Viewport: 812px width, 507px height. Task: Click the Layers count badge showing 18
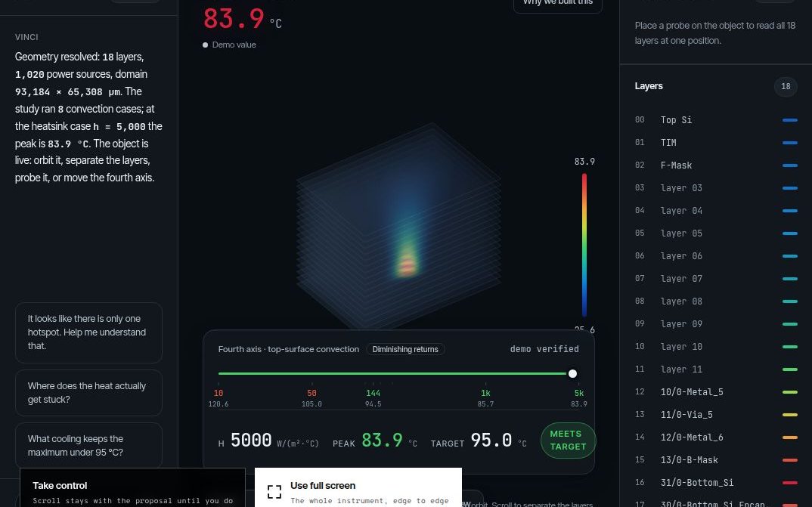pyautogui.click(x=786, y=86)
